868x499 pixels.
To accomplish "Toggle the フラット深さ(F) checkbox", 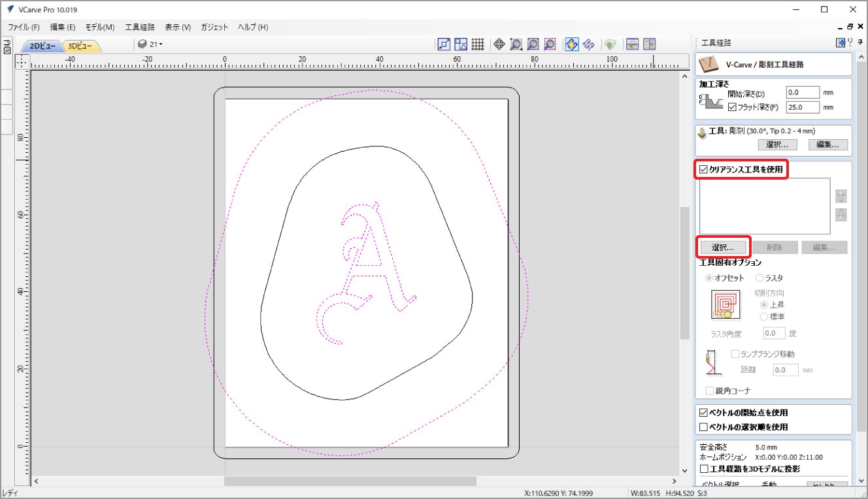I will click(732, 107).
